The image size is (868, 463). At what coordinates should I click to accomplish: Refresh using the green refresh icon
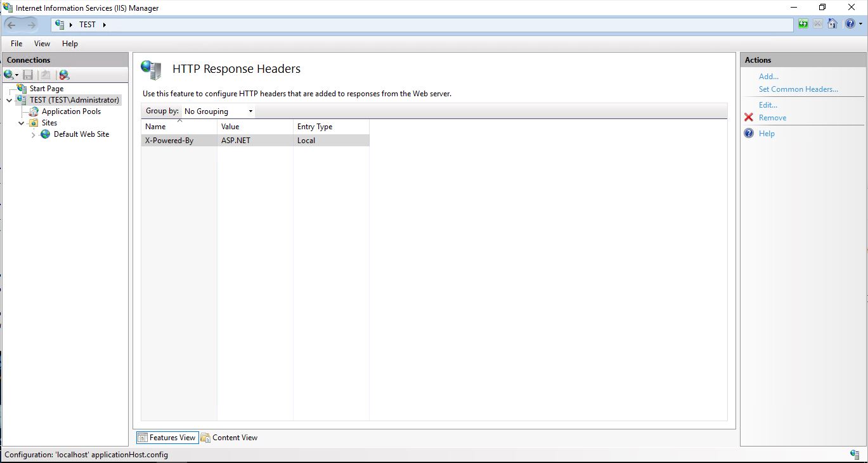(x=803, y=24)
